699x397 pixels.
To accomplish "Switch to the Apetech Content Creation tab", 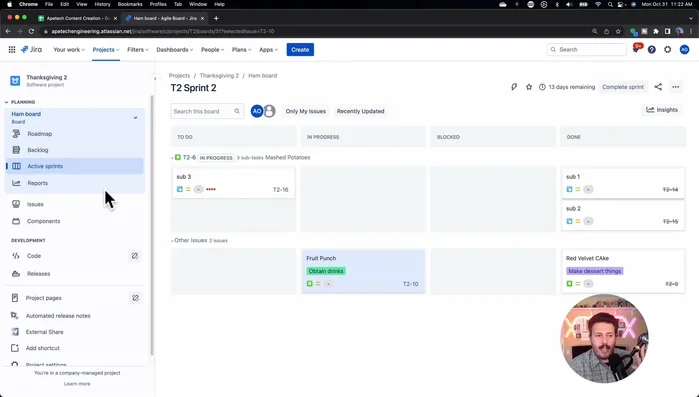I will [77, 18].
